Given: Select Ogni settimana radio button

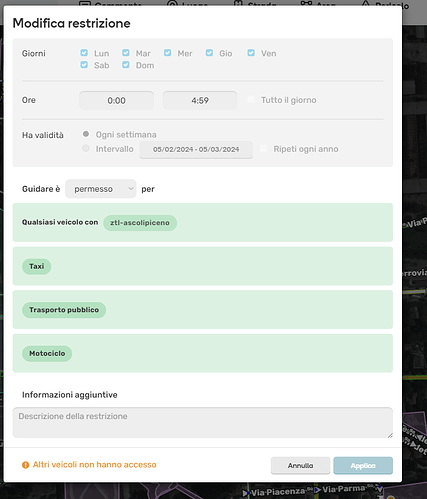Looking at the screenshot, I should click(x=86, y=134).
